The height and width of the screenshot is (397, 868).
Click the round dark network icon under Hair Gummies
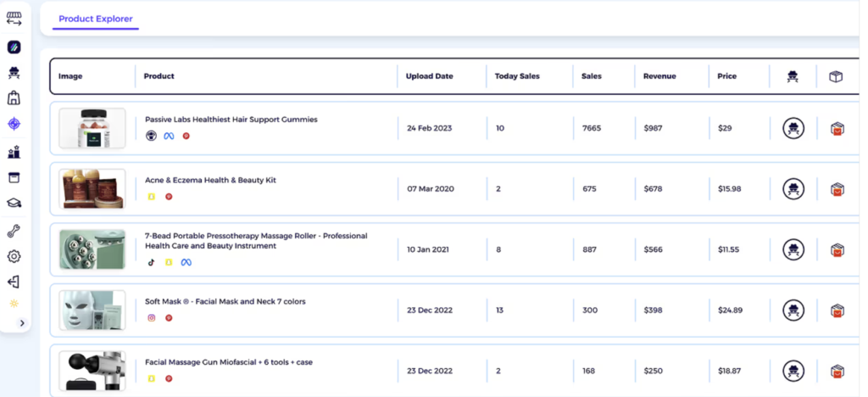(151, 136)
